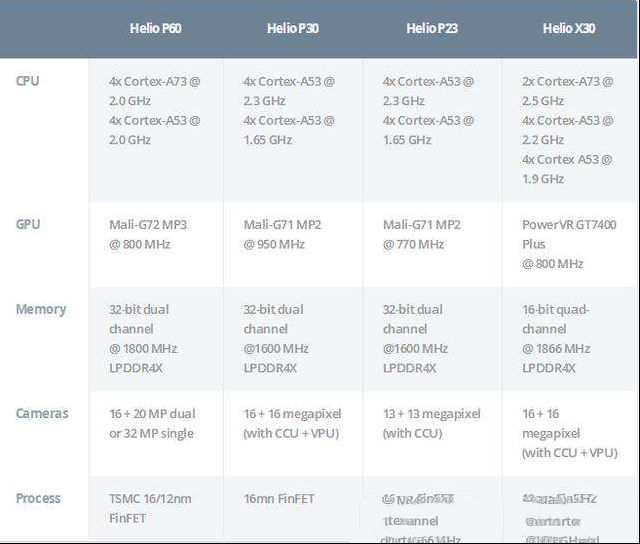
Task: Click TSMC 16/12nm FinFET process cell
Action: (x=156, y=508)
